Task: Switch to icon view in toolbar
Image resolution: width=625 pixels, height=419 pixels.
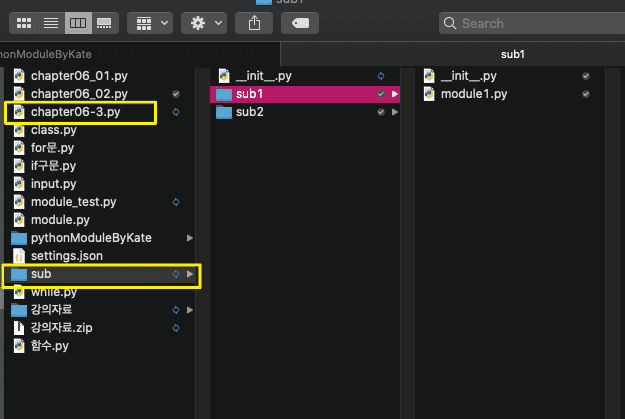Action: pyautogui.click(x=25, y=22)
